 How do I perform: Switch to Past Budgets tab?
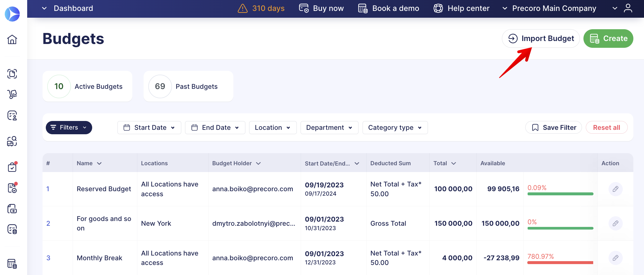click(x=188, y=86)
